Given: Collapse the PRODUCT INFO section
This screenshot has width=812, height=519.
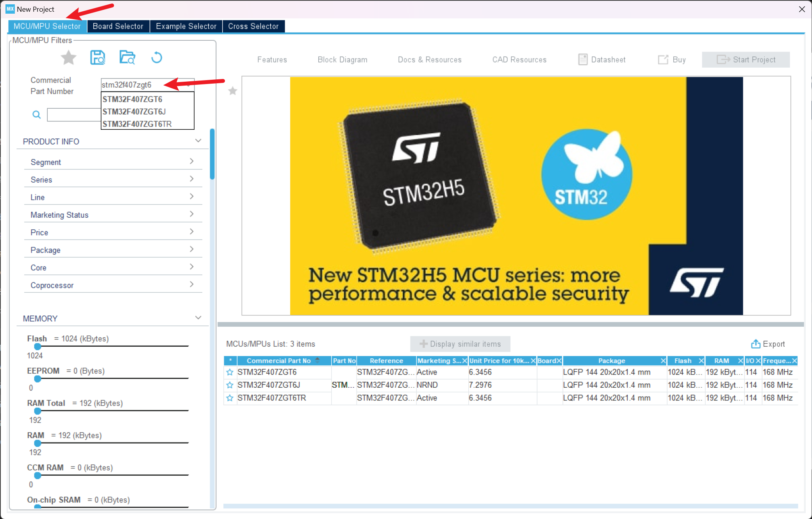Looking at the screenshot, I should 198,141.
